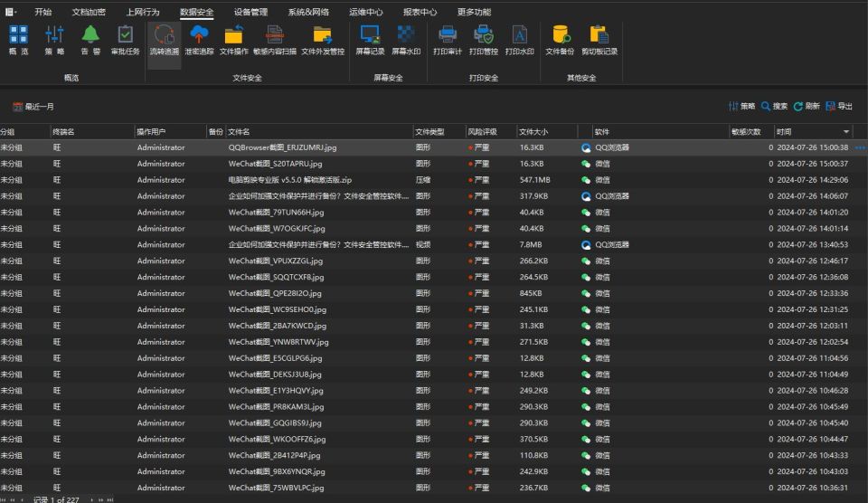The height and width of the screenshot is (503, 868).
Task: Sort by 风险评级 column header
Action: 490,132
